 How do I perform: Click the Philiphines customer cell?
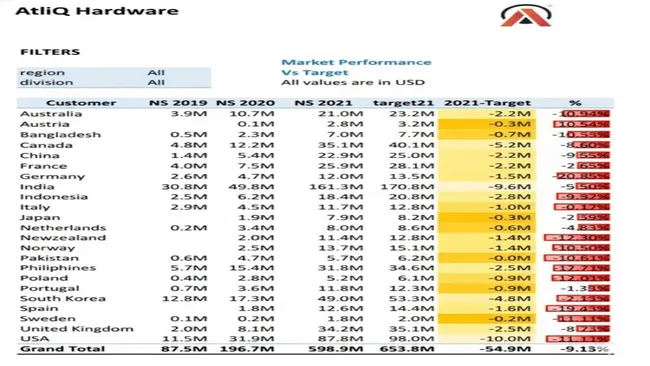(x=58, y=268)
